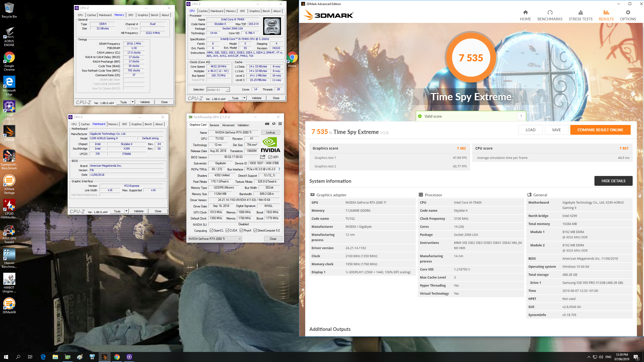Open Chrome Home shortcut on desktop

292,60
